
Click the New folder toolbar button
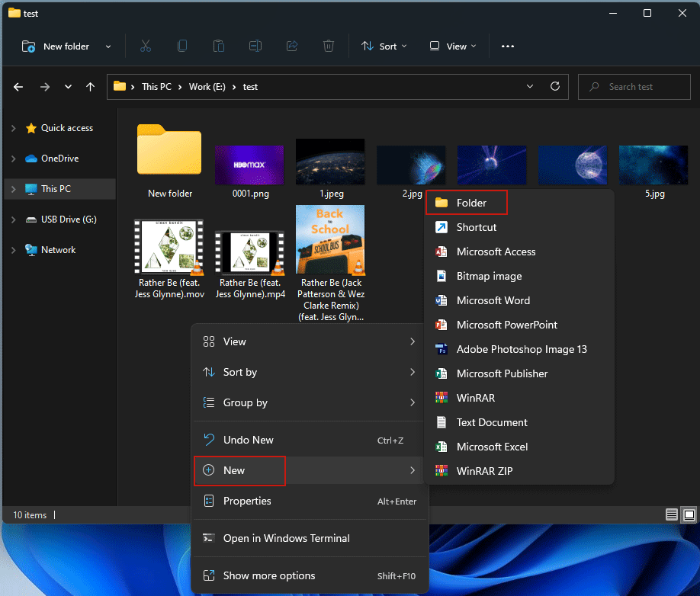click(56, 46)
